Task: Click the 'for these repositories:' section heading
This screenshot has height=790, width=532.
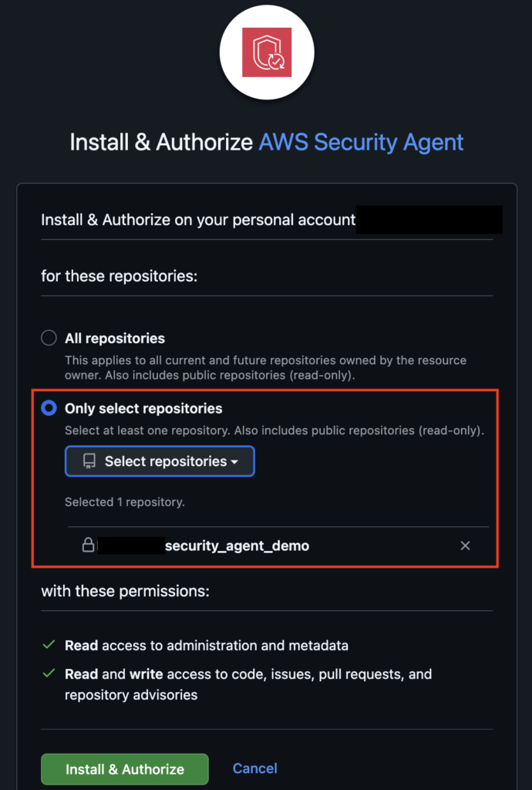Action: pyautogui.click(x=119, y=275)
